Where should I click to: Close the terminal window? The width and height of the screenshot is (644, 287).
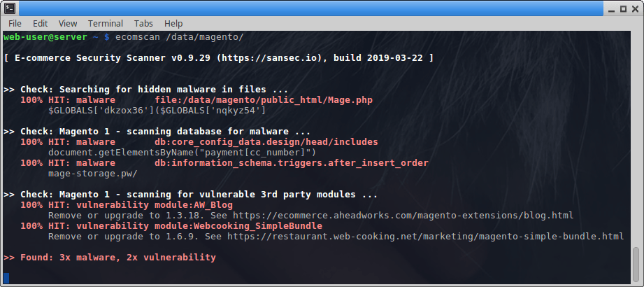(634, 8)
